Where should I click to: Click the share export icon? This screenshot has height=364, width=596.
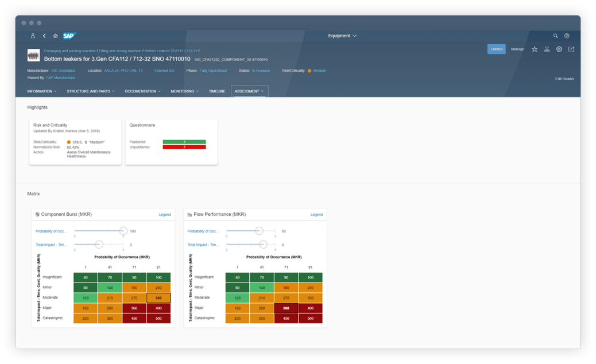571,49
